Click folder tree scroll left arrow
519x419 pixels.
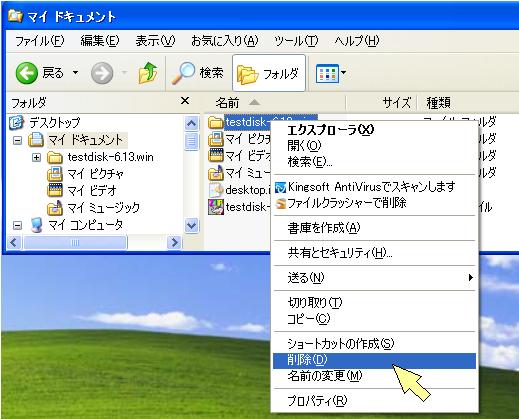click(14, 242)
